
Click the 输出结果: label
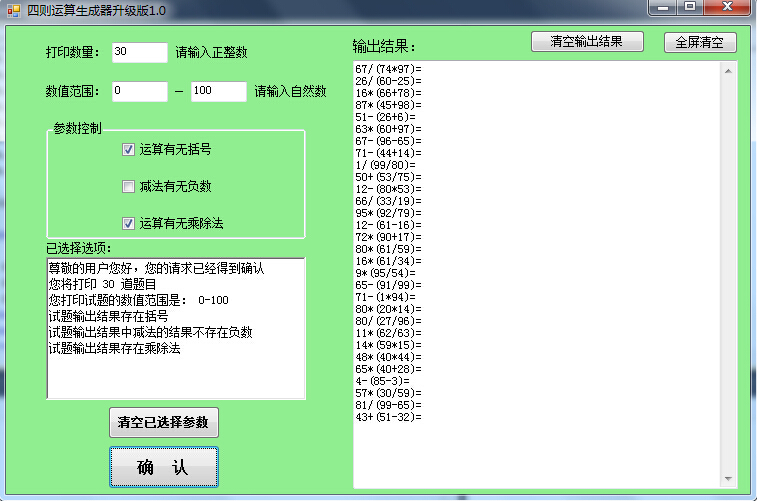[384, 46]
